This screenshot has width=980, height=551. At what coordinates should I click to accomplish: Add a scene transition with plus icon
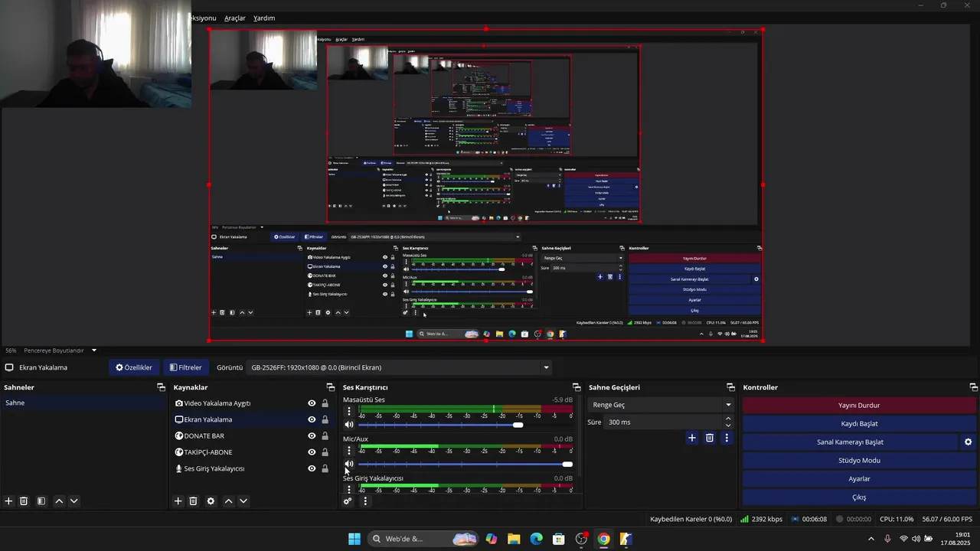pyautogui.click(x=691, y=438)
